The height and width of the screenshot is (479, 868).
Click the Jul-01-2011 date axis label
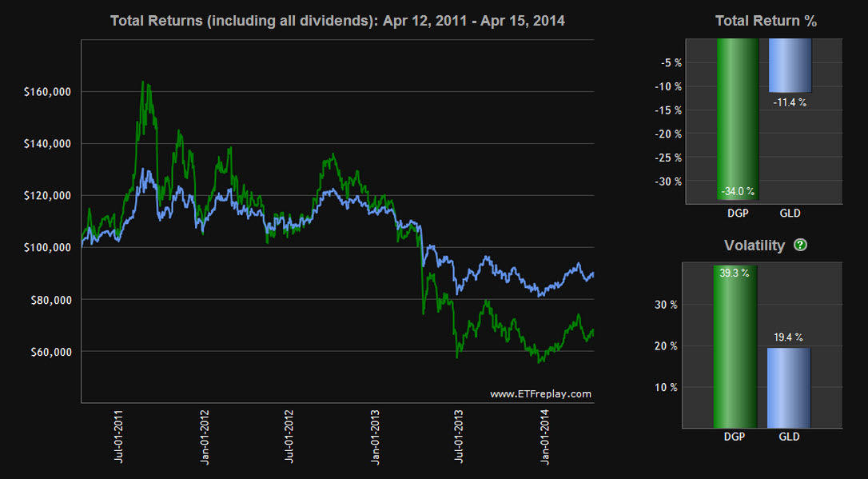118,437
